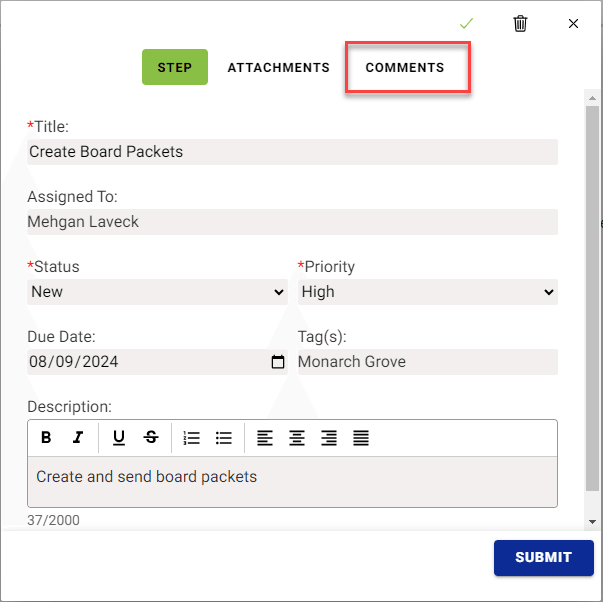The height and width of the screenshot is (602, 603).
Task: Toggle strikethrough formatting
Action: [151, 437]
